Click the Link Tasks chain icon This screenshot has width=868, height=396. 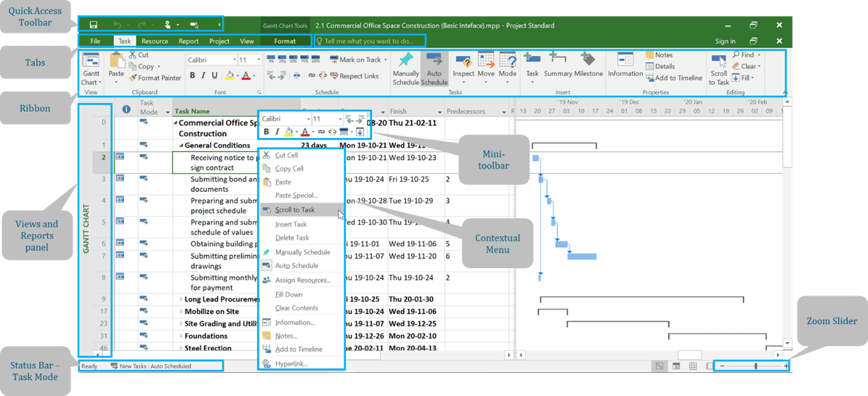[312, 75]
